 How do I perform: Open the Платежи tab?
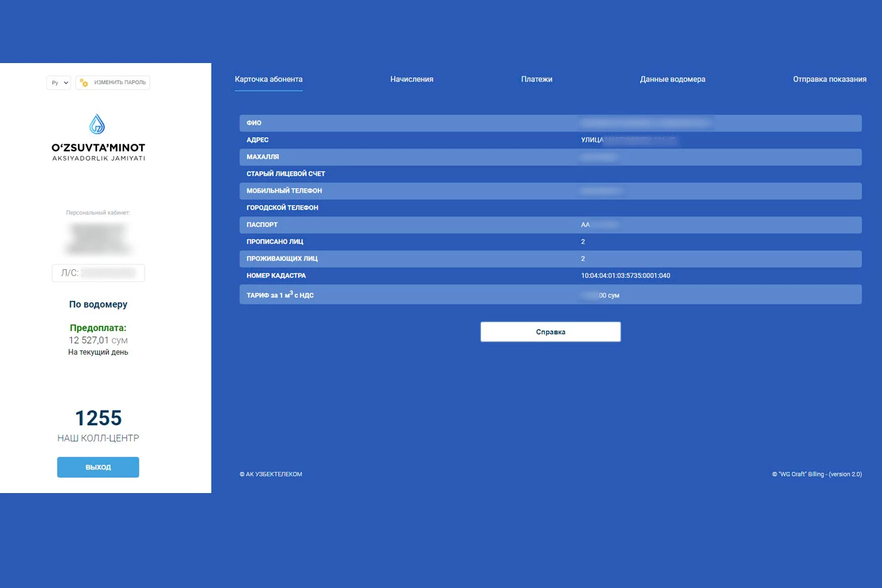537,79
